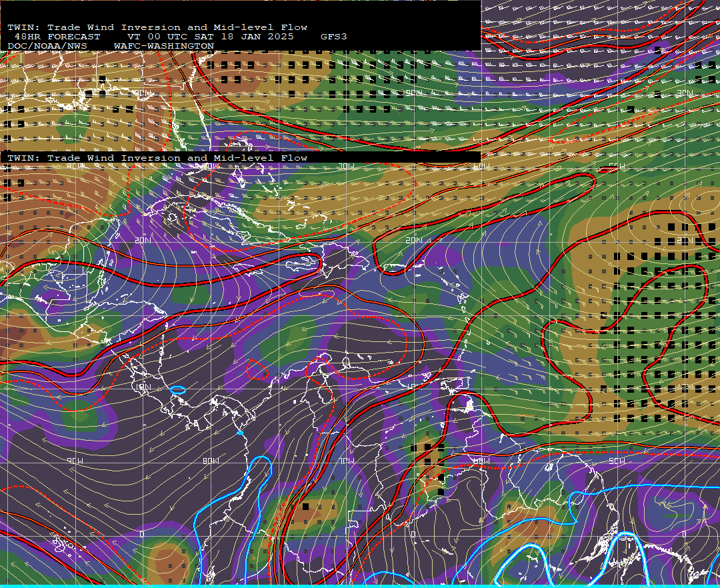Select the "48HR FORECAST" header text

point(57,37)
